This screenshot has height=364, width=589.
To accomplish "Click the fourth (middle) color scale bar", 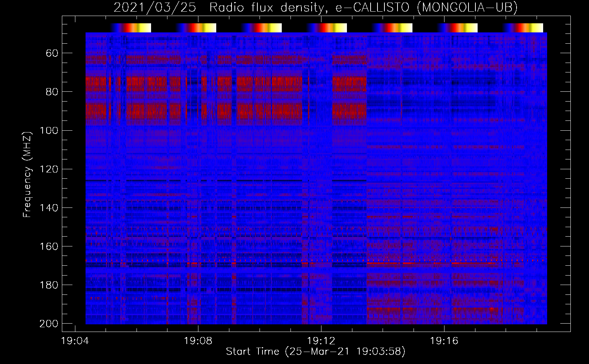I will click(327, 28).
